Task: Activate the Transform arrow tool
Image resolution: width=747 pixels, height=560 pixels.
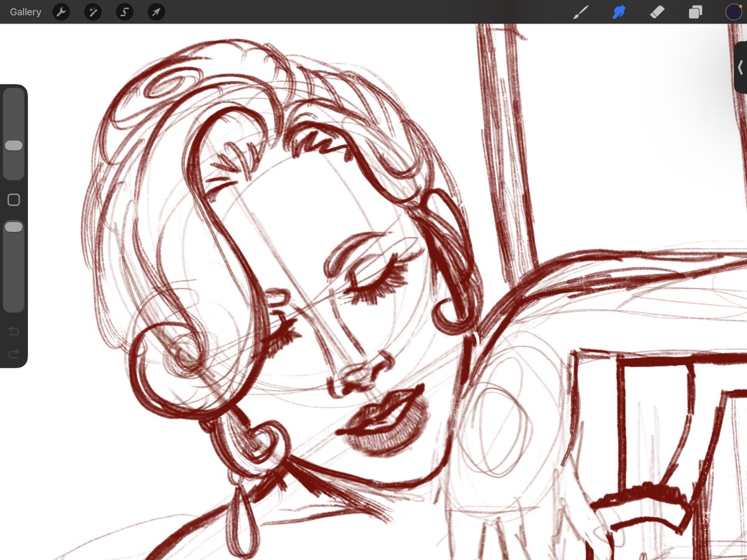Action: [156, 12]
